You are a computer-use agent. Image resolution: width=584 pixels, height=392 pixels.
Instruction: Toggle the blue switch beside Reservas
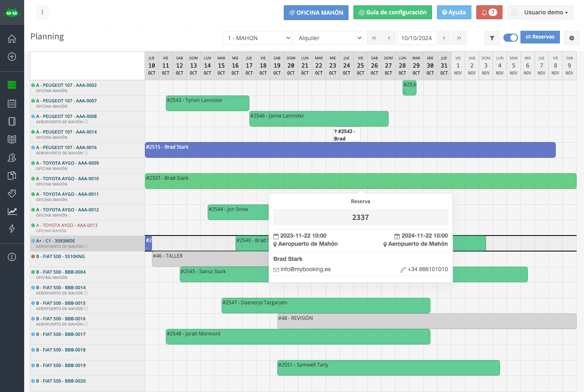point(510,38)
